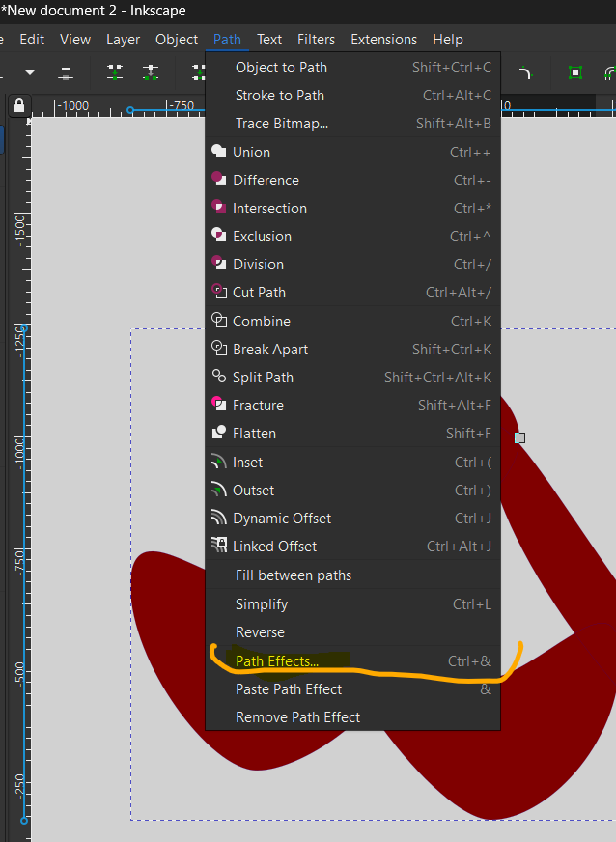This screenshot has height=842, width=616.
Task: Open the Help menu
Action: 448,40
